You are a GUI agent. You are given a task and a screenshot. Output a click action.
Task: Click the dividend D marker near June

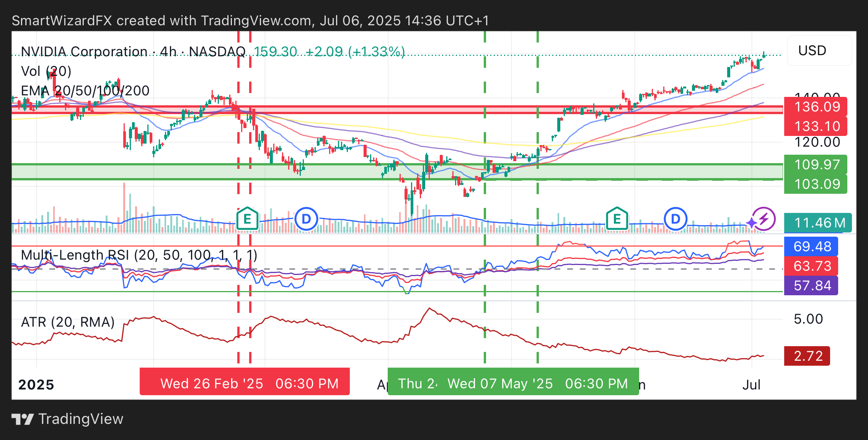(x=675, y=219)
